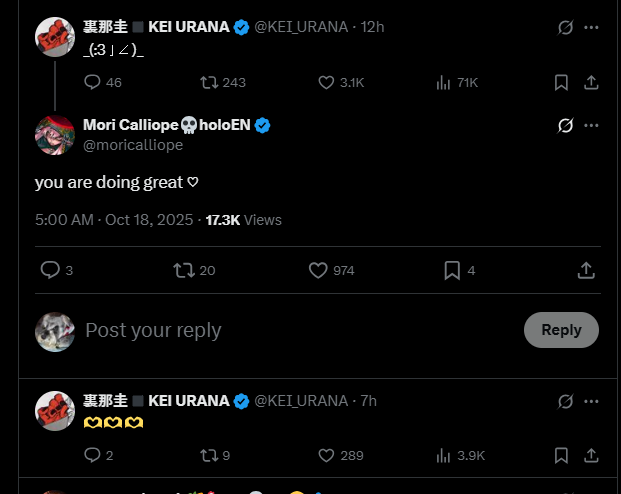The image size is (621, 494).
Task: Like bottom KEI URANA reply with 289 likes
Action: [x=326, y=455]
